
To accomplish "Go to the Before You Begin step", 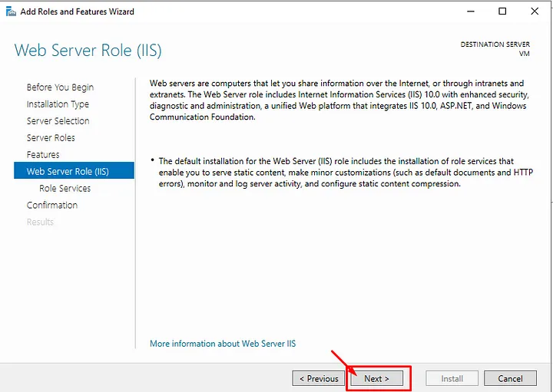I will coord(60,87).
